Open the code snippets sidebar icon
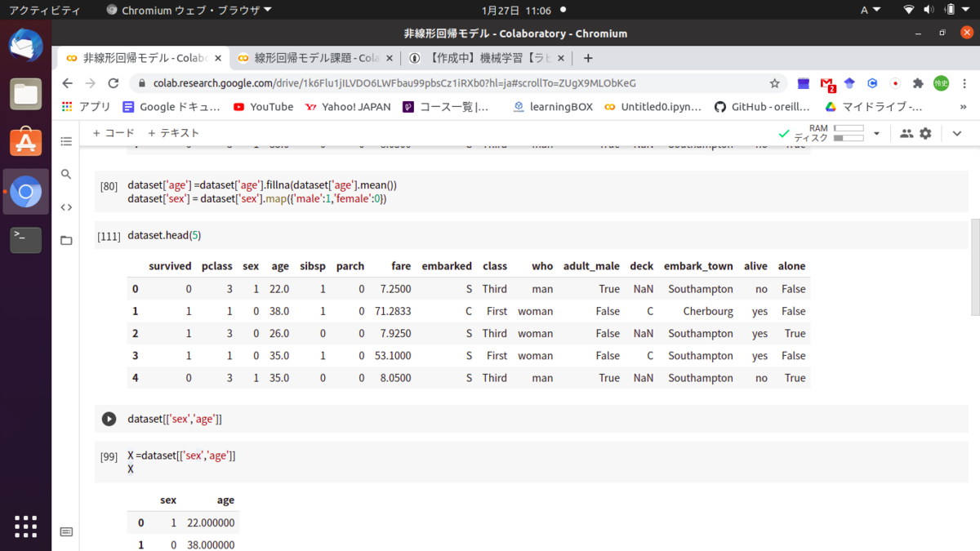This screenshot has width=980, height=551. (66, 207)
